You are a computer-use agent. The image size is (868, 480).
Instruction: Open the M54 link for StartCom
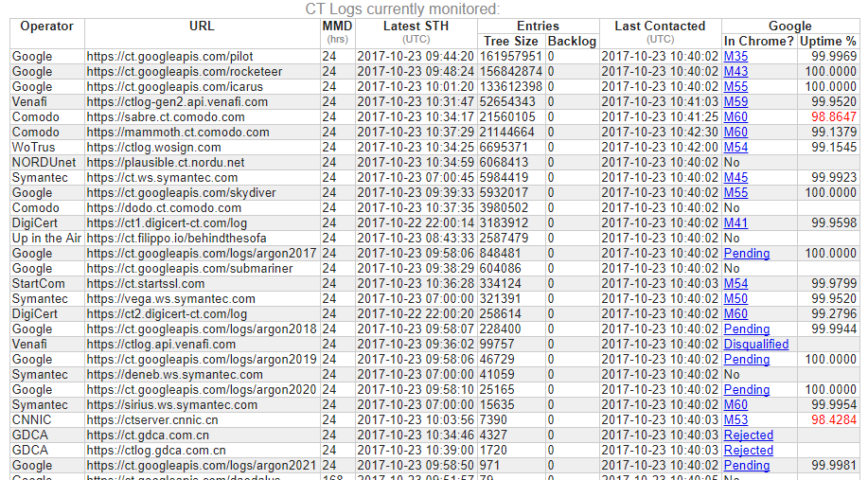(735, 283)
